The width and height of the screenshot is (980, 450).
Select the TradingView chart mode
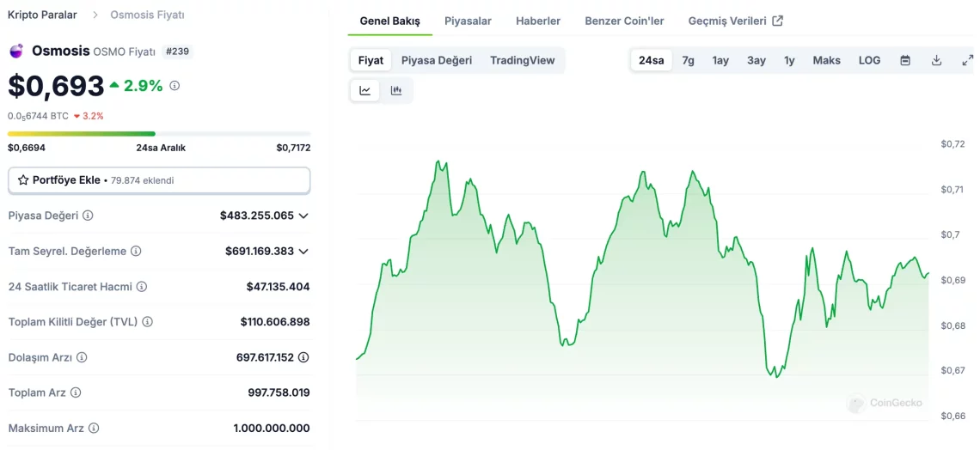[522, 60]
